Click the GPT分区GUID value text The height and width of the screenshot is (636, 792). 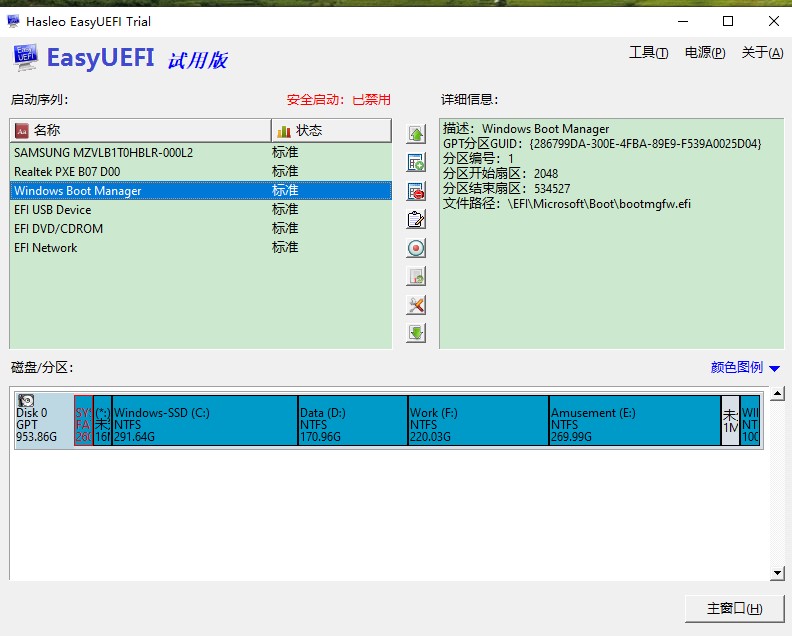(x=645, y=144)
